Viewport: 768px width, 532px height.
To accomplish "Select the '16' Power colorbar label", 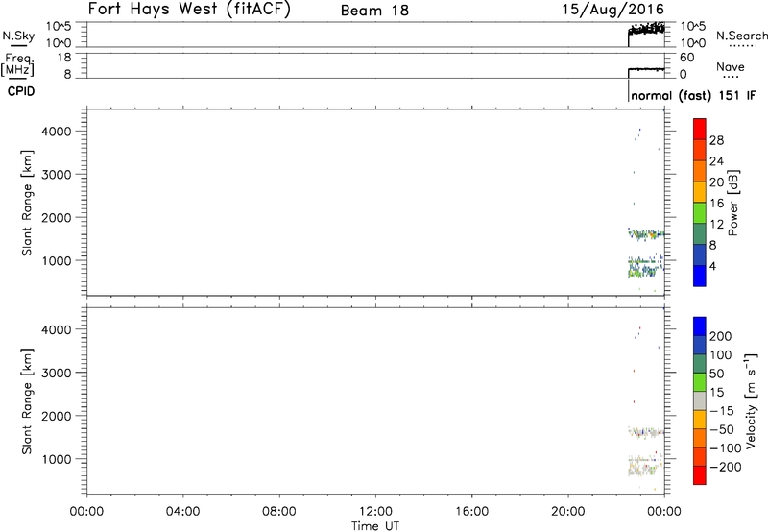I will pos(716,204).
